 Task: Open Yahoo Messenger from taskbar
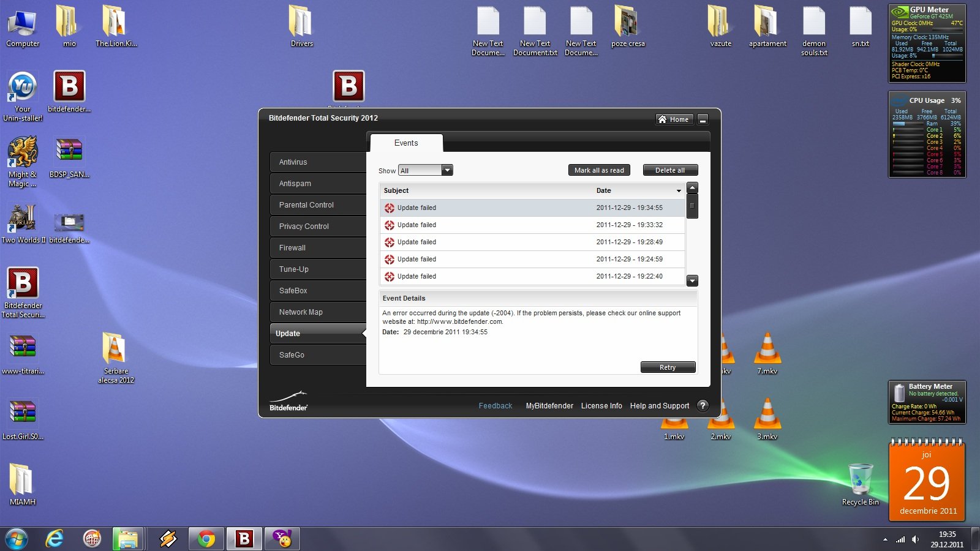click(x=282, y=539)
